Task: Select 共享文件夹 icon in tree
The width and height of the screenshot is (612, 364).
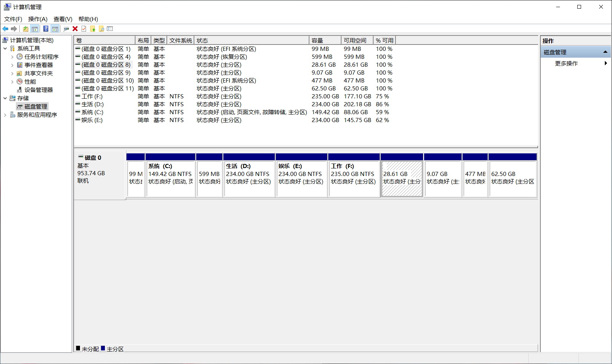Action: pos(20,73)
